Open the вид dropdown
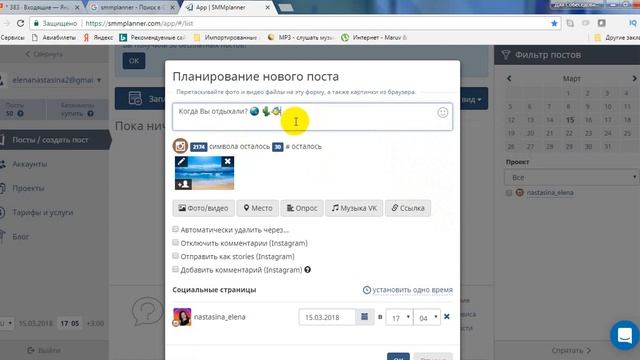Screen dimensions: 640x360 tap(472, 99)
